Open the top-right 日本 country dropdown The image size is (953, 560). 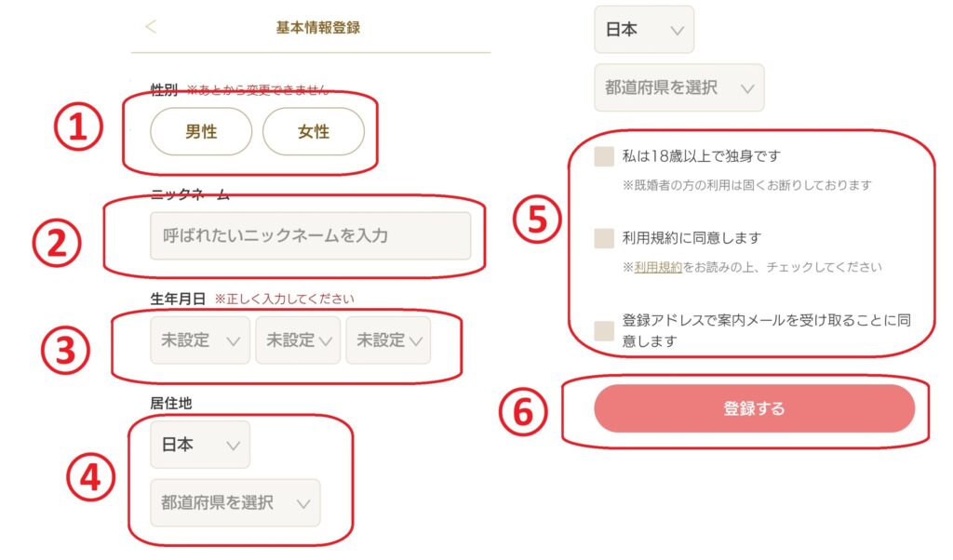pyautogui.click(x=644, y=30)
